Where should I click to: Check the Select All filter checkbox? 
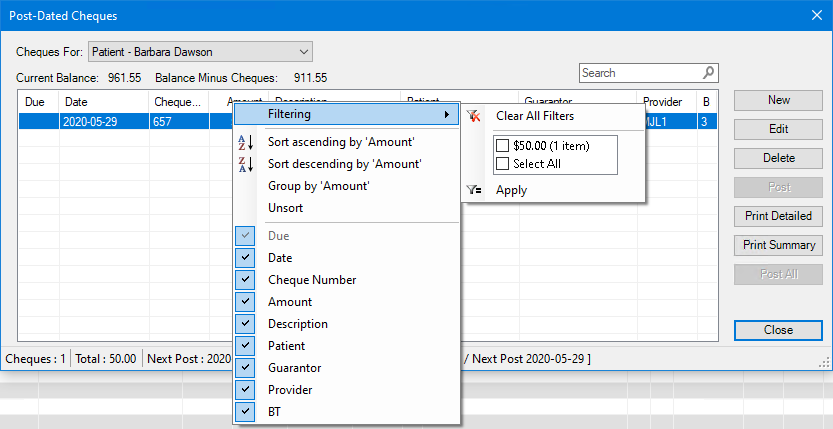click(x=502, y=164)
